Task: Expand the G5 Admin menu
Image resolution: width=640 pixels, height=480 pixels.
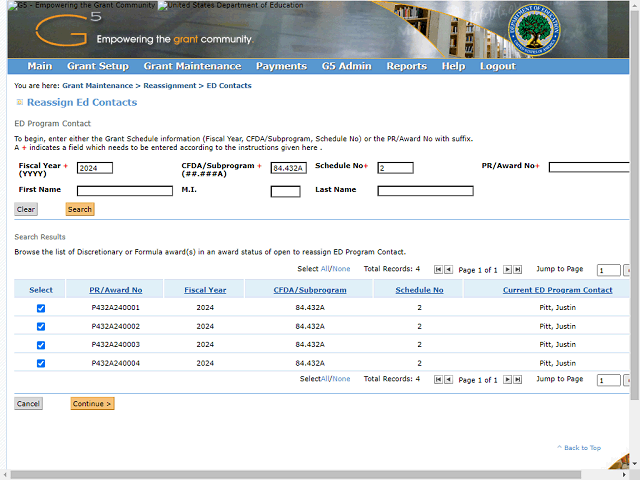Action: pos(346,66)
